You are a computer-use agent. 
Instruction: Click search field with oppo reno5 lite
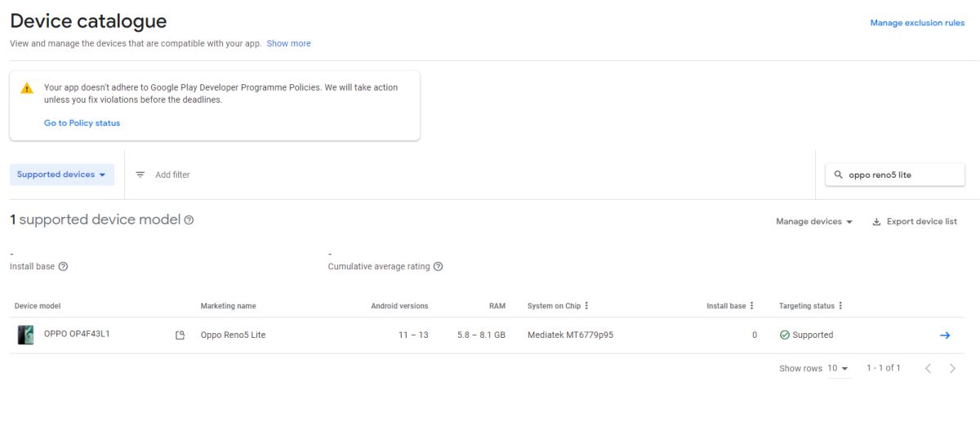tap(895, 175)
